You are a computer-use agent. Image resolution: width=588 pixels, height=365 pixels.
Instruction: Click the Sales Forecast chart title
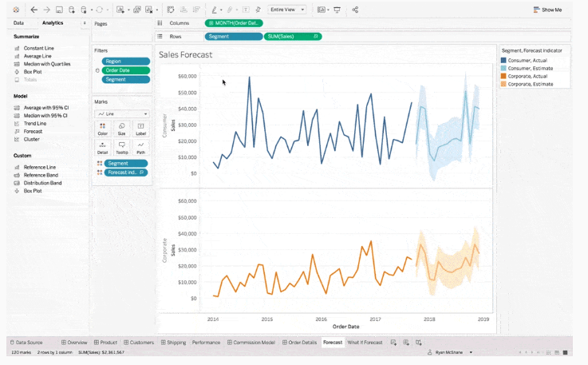[185, 55]
